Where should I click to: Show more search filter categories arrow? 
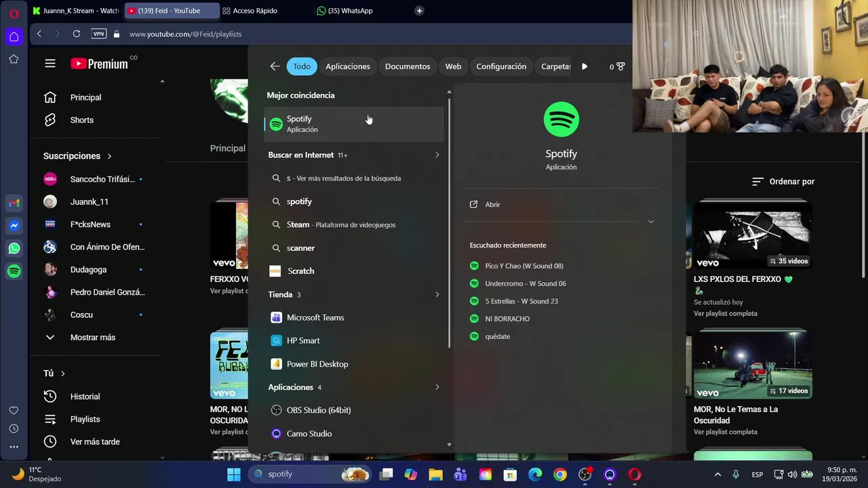point(585,66)
